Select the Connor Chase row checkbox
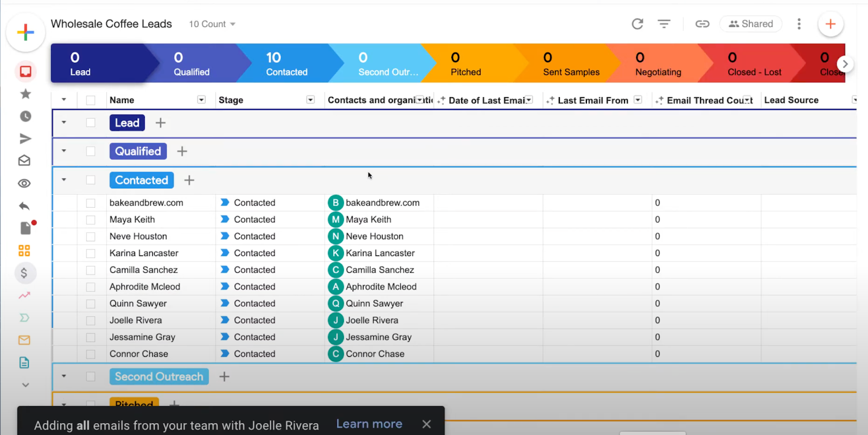This screenshot has height=435, width=868. 91,354
